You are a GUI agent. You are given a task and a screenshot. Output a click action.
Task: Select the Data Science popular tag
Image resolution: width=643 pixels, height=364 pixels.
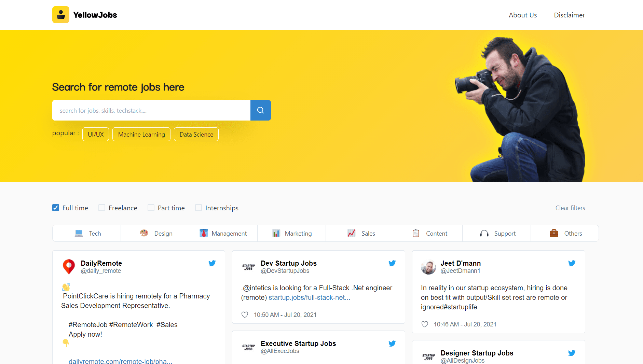(x=196, y=134)
